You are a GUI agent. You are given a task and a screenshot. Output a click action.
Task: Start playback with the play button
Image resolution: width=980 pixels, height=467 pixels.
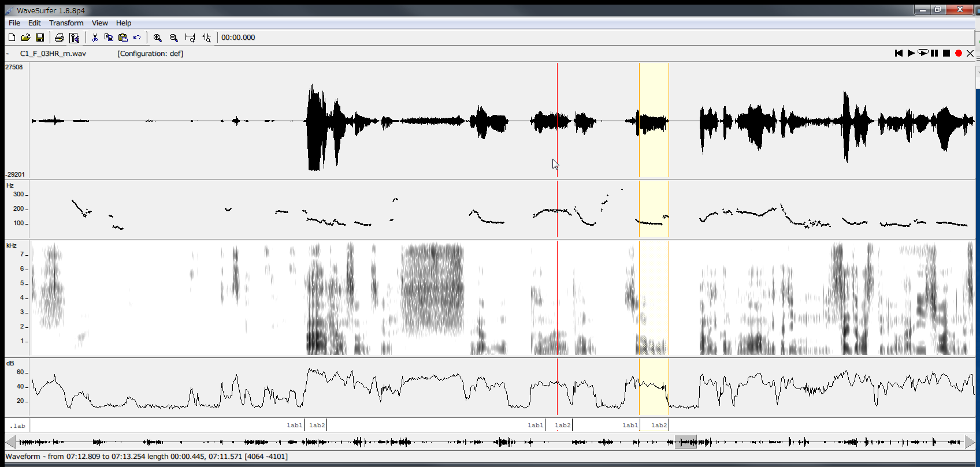[x=911, y=53]
